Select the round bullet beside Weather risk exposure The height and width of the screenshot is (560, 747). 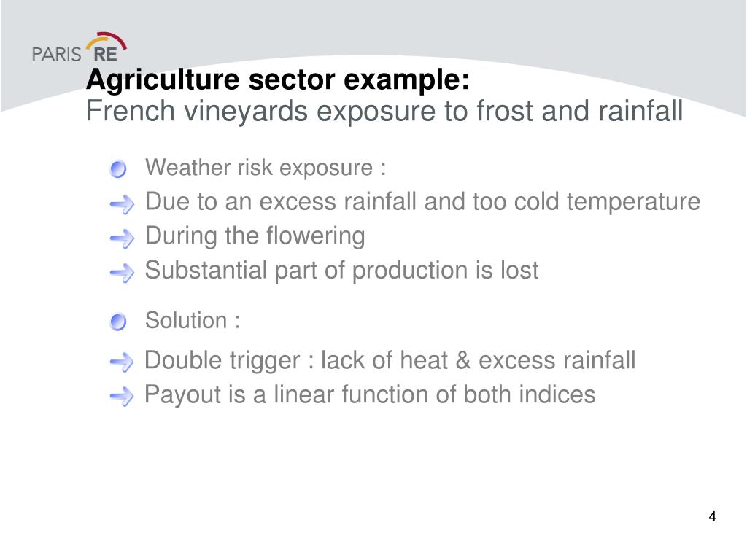[x=117, y=169]
